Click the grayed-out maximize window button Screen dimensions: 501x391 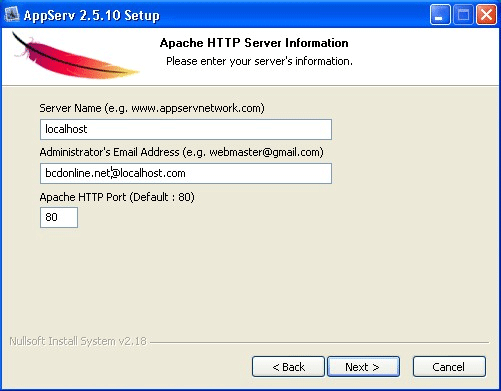pyautogui.click(x=463, y=15)
